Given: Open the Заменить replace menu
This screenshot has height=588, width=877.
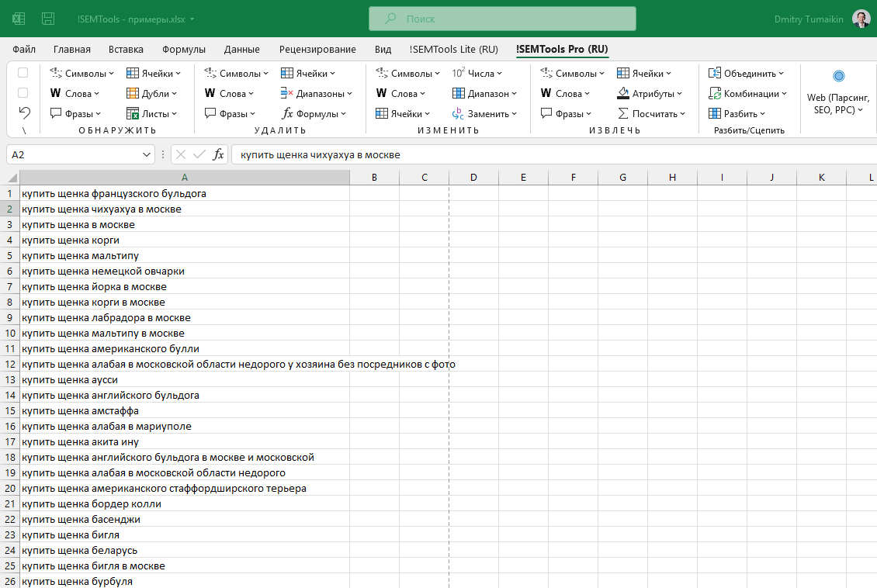Looking at the screenshot, I should [484, 113].
